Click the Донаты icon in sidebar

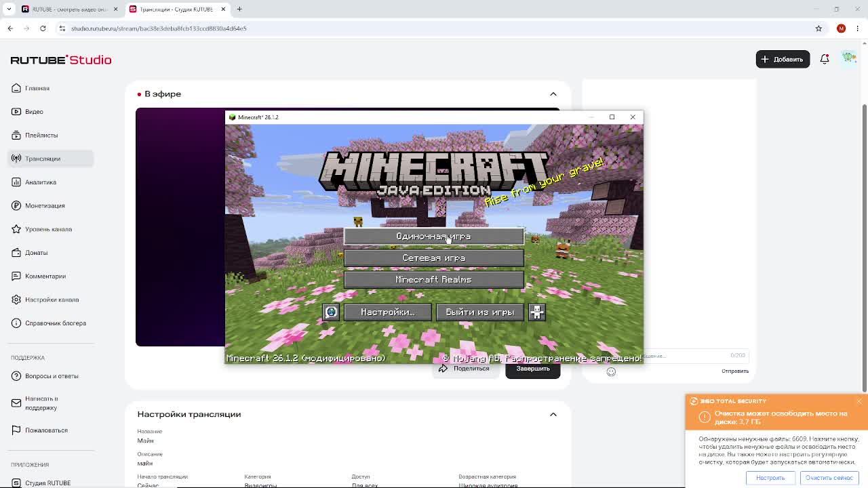[x=16, y=253]
